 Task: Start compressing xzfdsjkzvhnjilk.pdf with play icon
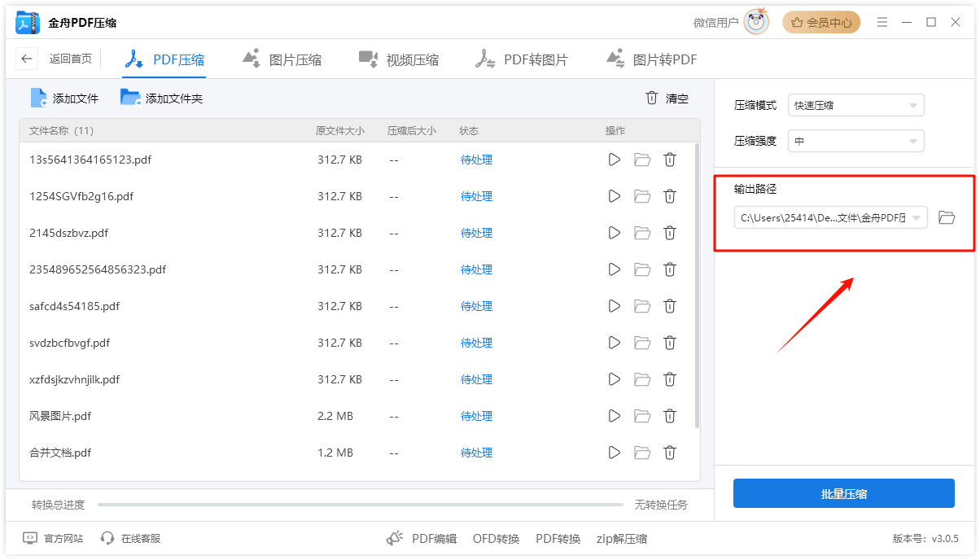point(615,379)
